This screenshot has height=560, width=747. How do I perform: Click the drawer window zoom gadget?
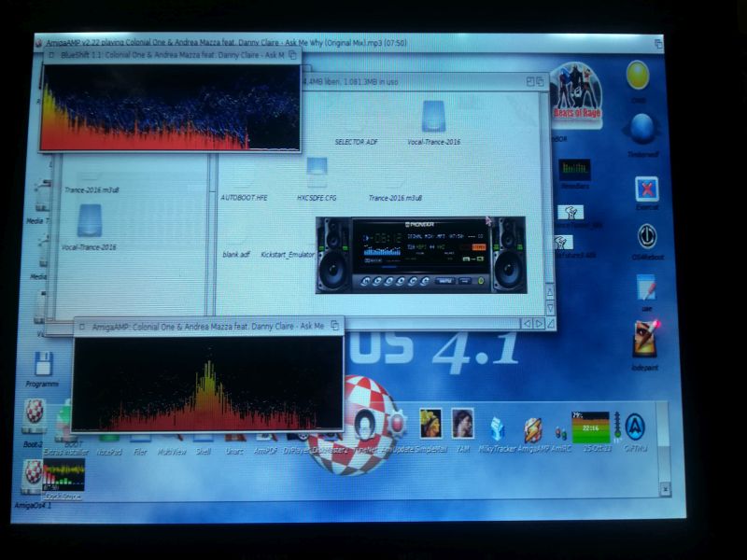tap(530, 81)
